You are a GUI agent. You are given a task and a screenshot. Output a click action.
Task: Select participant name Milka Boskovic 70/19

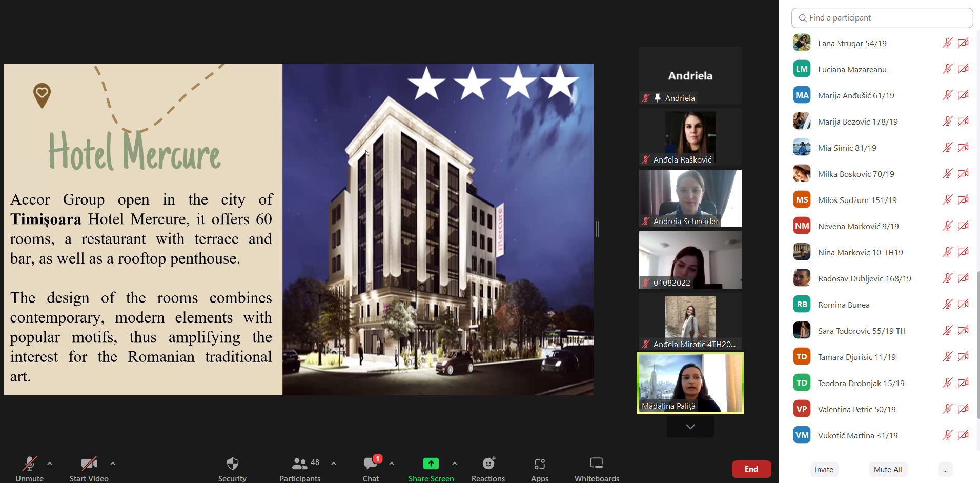coord(856,174)
